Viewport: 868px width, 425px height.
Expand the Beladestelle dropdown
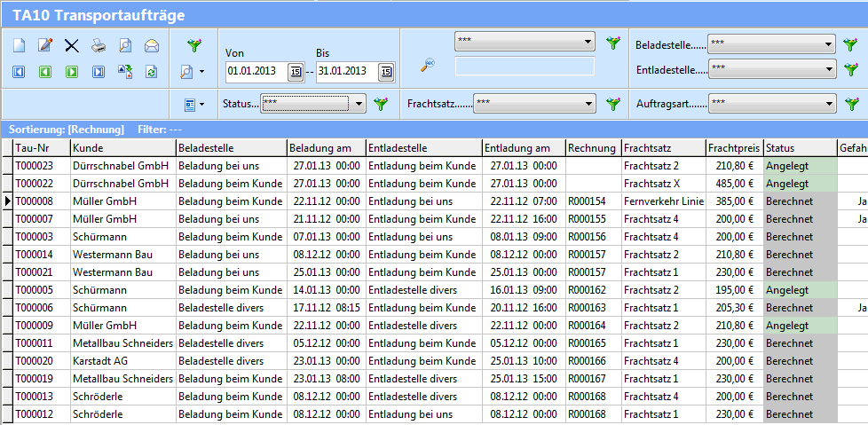click(827, 43)
